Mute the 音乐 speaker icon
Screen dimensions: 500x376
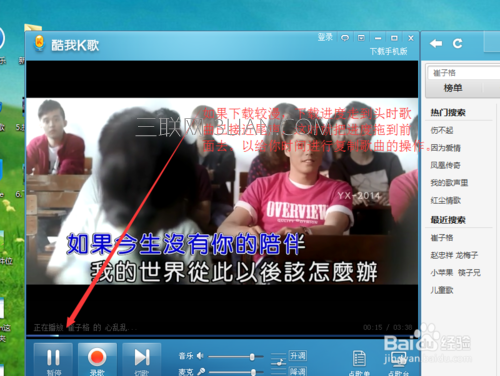200,356
